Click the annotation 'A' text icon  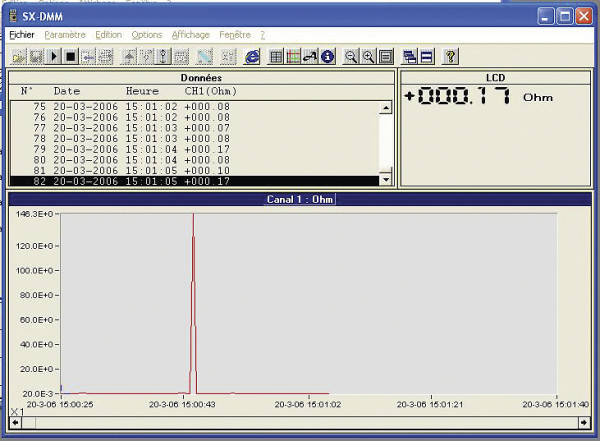310,57
